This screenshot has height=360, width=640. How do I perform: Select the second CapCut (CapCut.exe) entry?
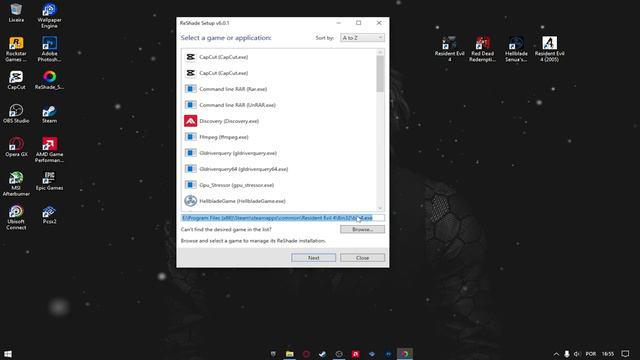[279, 73]
